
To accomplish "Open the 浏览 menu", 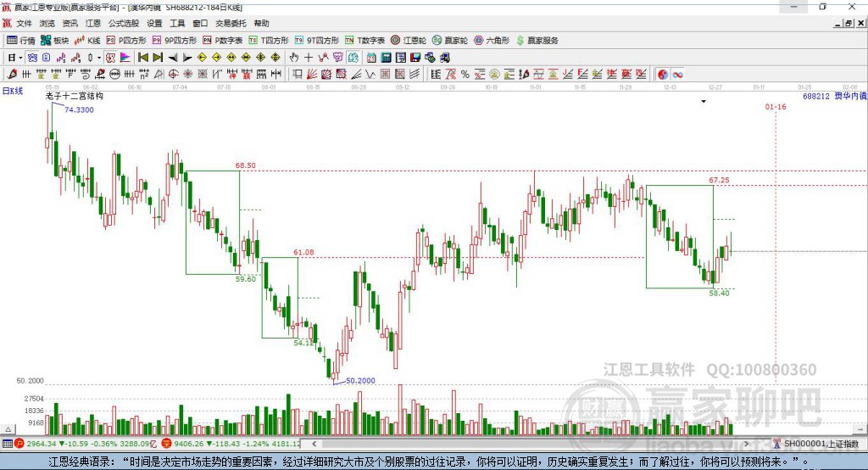I will pyautogui.click(x=47, y=23).
